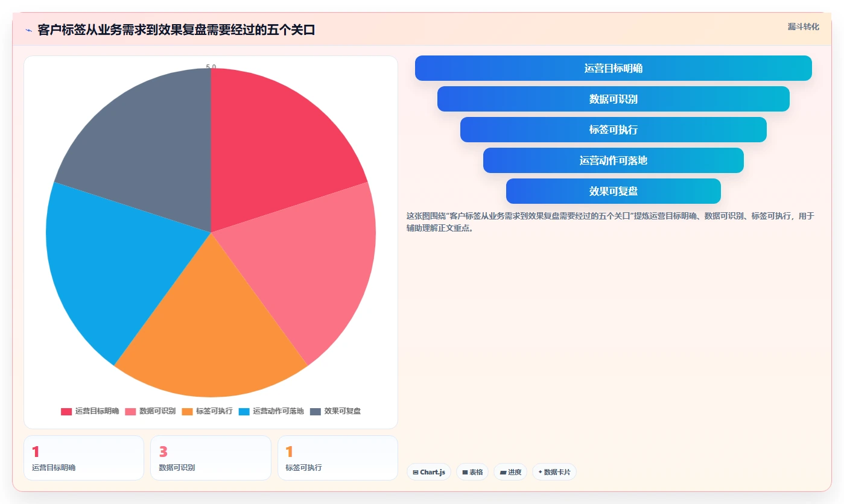Open the 运营目标明确 data card

[84, 458]
